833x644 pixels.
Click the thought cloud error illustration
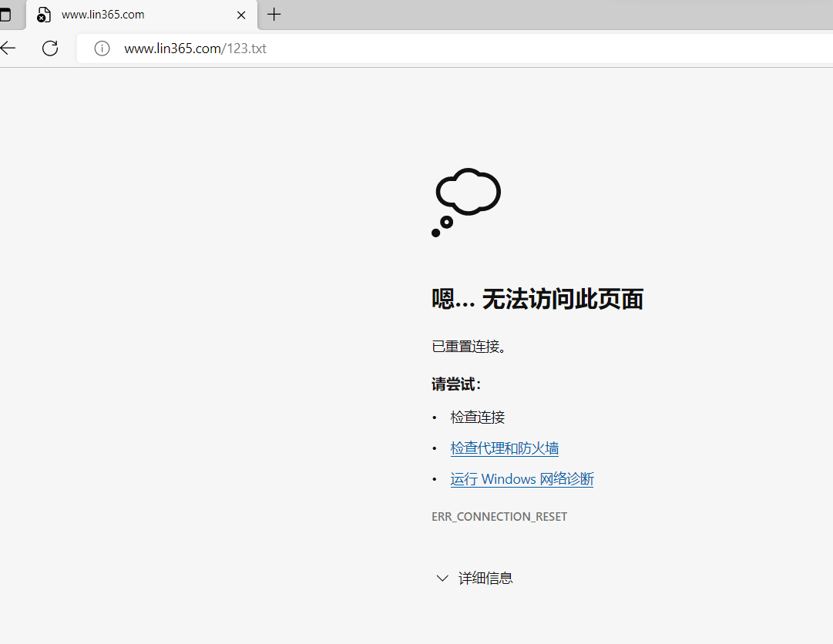point(466,202)
